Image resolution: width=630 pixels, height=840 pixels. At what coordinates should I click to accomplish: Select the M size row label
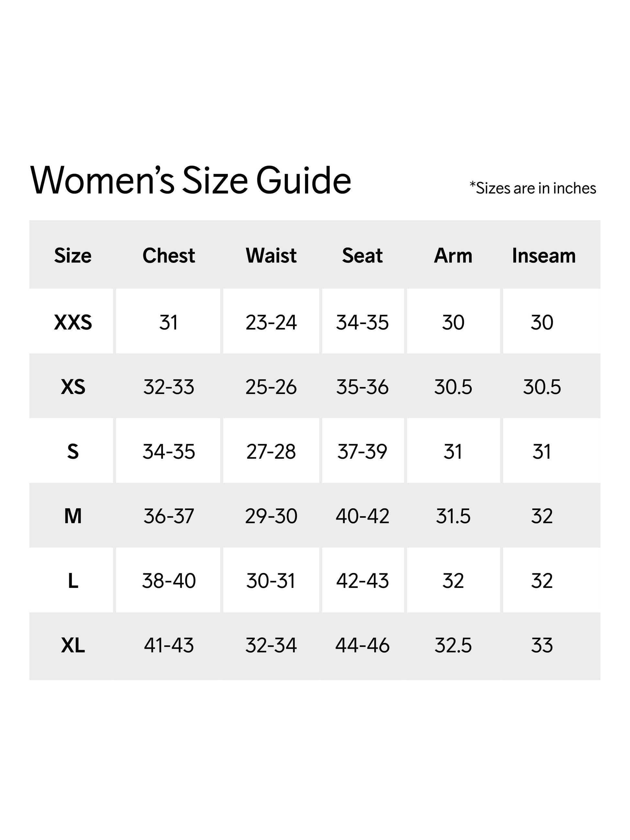[73, 516]
